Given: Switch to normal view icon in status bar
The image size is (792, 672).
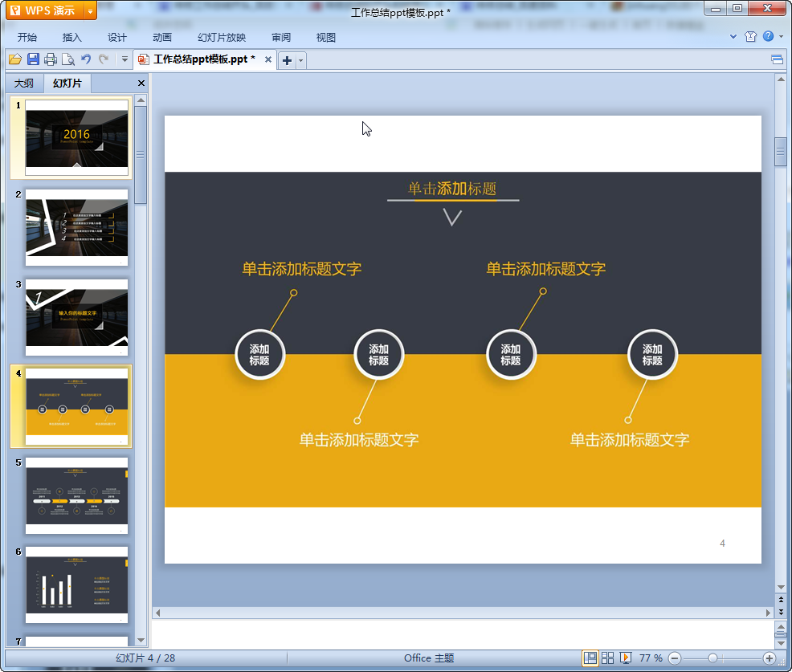Looking at the screenshot, I should pos(590,658).
